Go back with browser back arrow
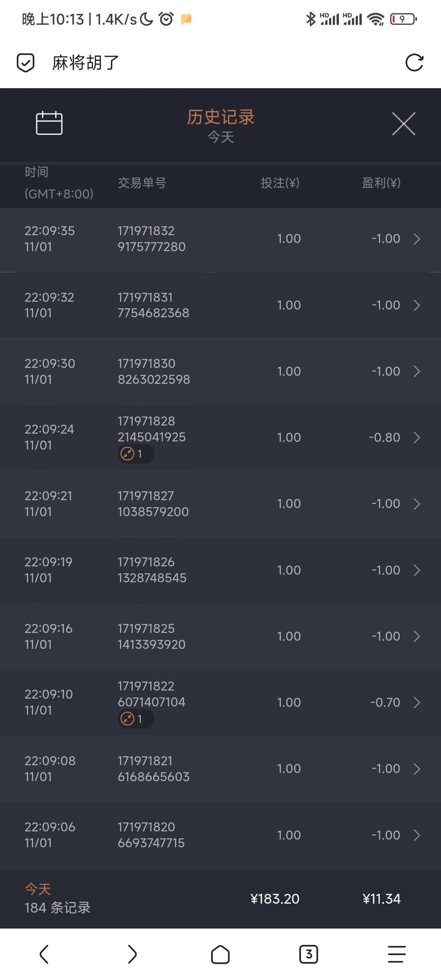Image resolution: width=441 pixels, height=980 pixels. (x=44, y=954)
